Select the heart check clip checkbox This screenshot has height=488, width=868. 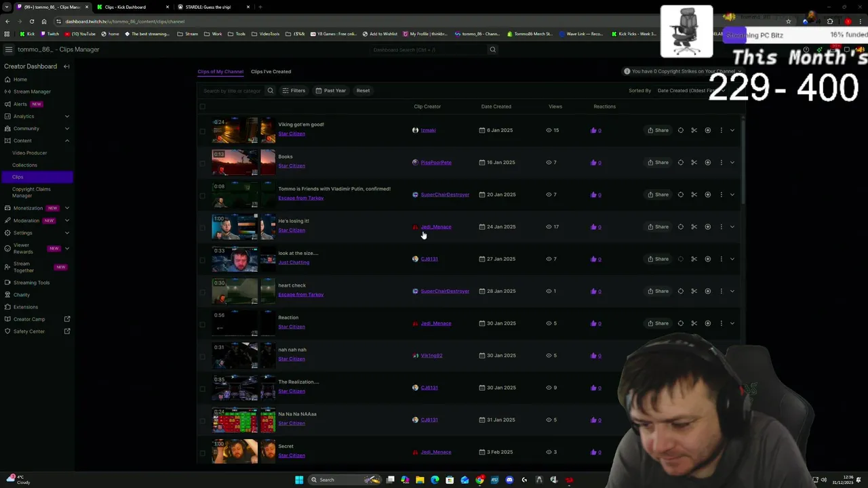pyautogui.click(x=202, y=292)
